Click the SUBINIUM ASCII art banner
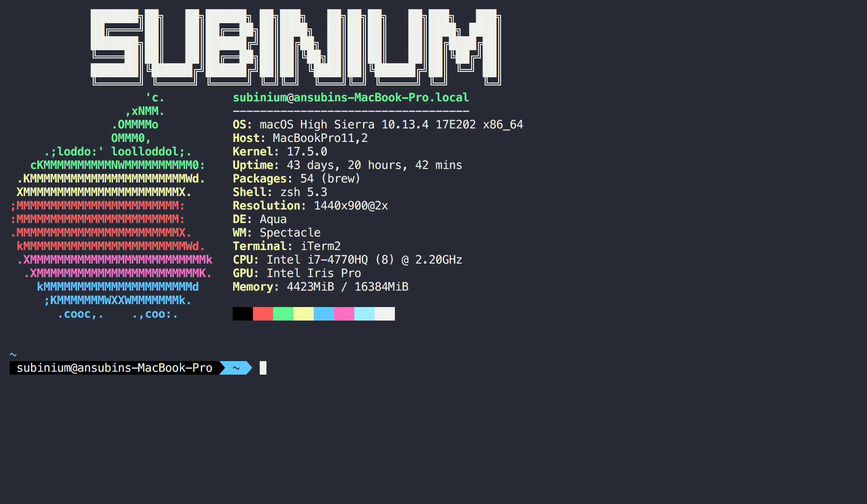Screen dimensions: 867x504 coord(294,43)
